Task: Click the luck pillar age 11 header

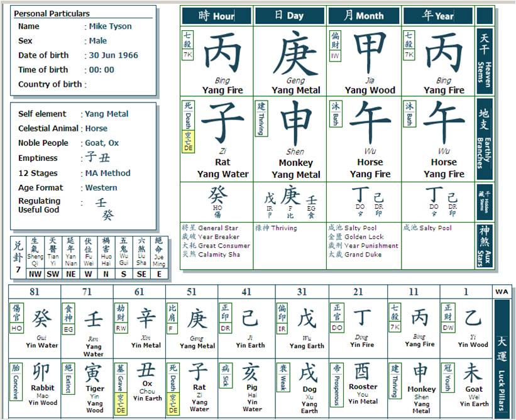Action: pos(414,292)
